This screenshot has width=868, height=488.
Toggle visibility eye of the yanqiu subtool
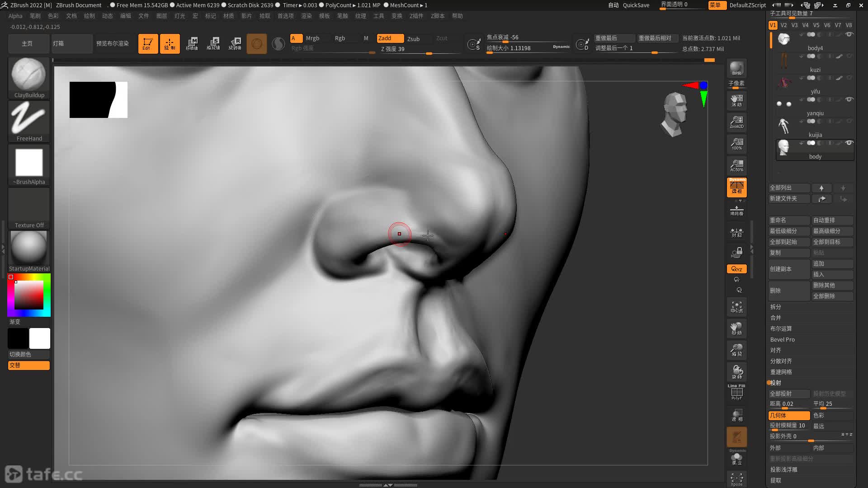click(849, 99)
